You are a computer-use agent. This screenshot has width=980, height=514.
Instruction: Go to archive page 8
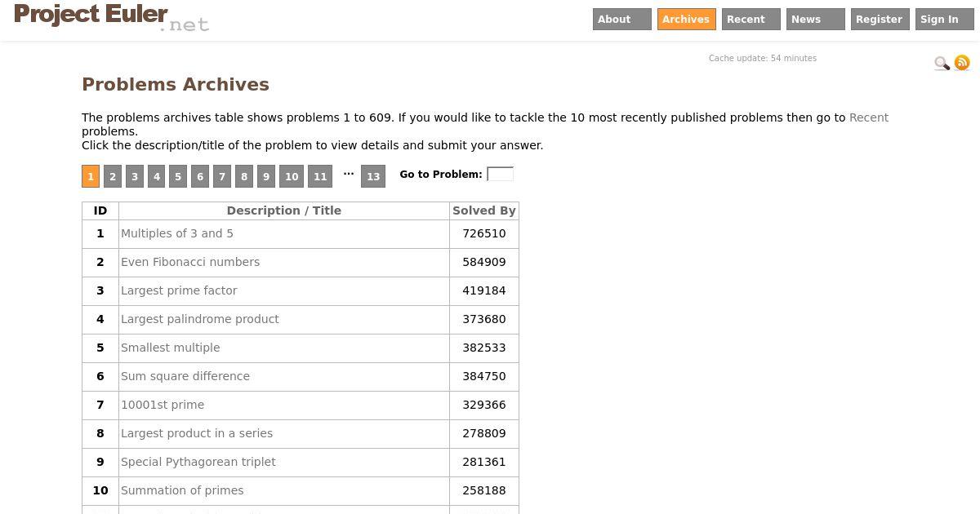tap(244, 176)
